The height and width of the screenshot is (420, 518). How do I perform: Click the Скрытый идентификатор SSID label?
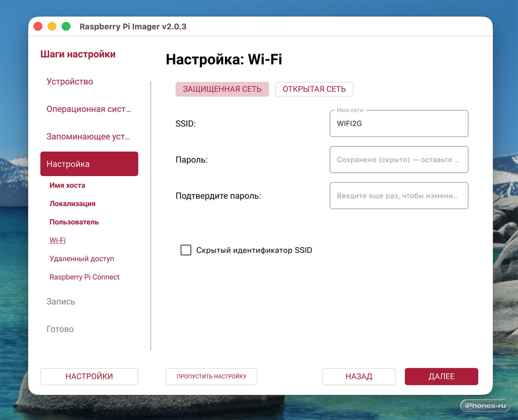click(x=254, y=250)
